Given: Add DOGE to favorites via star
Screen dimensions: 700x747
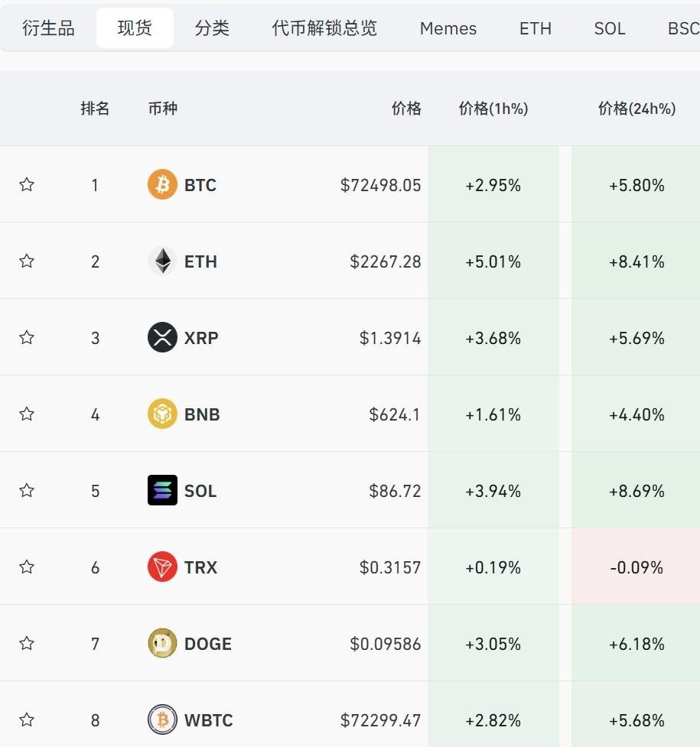Looking at the screenshot, I should point(26,643).
